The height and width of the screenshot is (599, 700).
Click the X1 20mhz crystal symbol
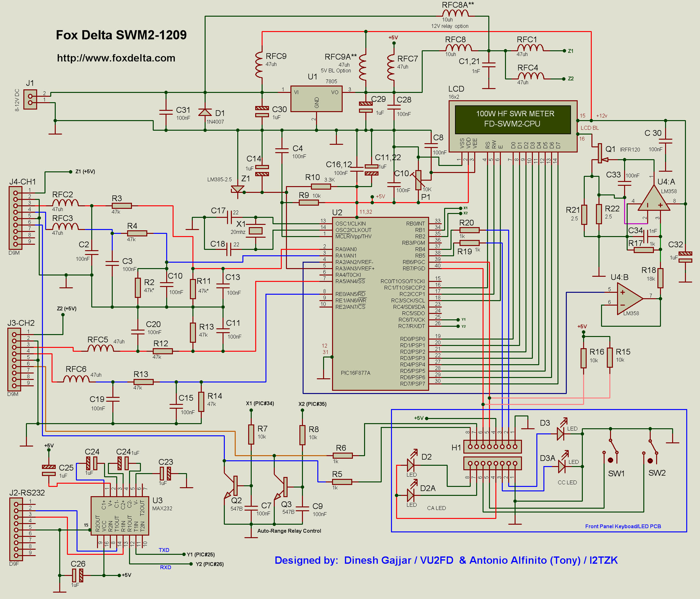point(256,231)
